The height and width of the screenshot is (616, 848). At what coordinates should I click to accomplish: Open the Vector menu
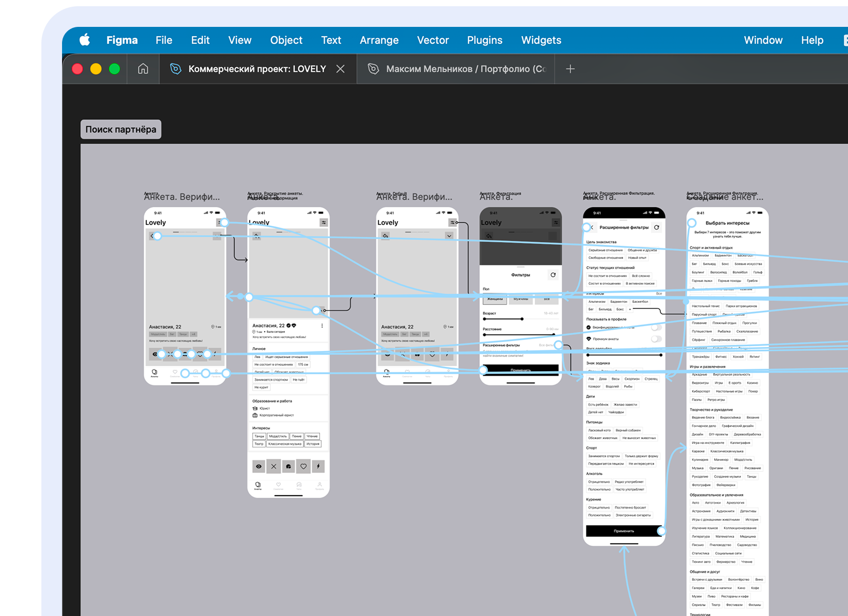point(433,40)
